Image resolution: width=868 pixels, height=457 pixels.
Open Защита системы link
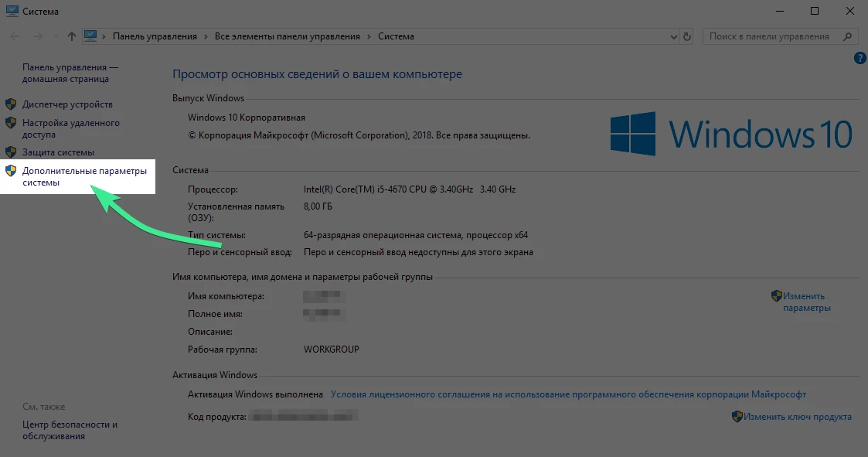58,152
